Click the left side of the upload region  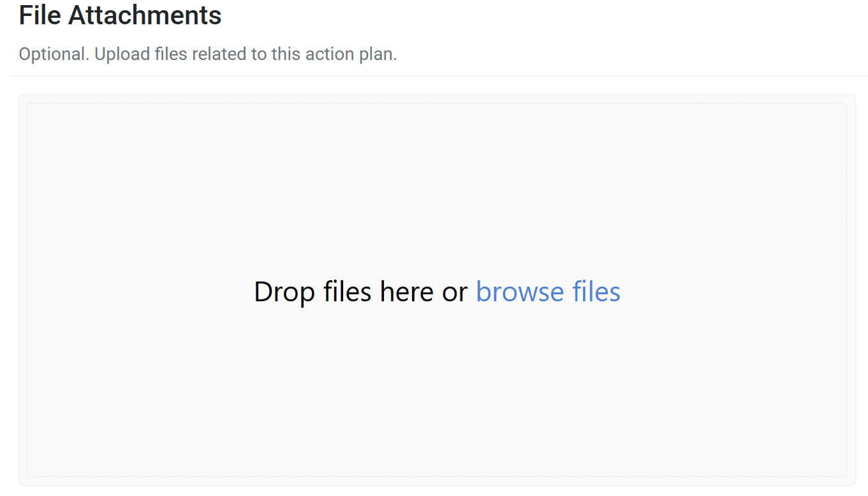pos(96,290)
